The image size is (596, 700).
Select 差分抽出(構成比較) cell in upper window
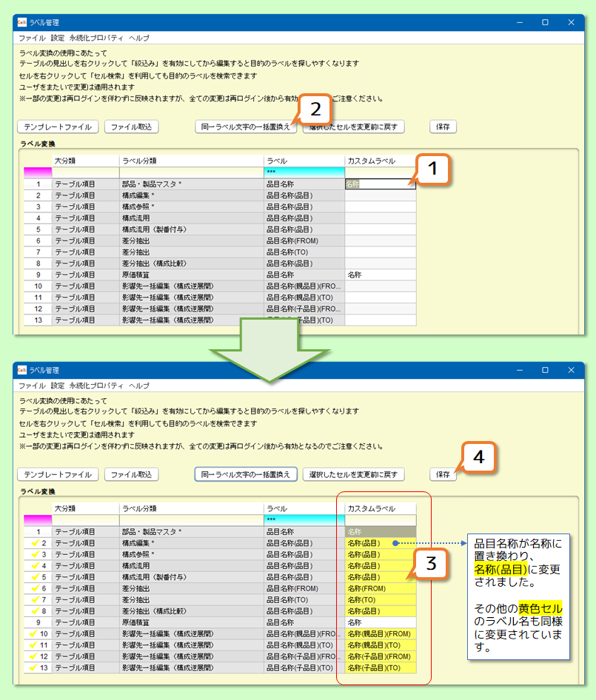[191, 263]
